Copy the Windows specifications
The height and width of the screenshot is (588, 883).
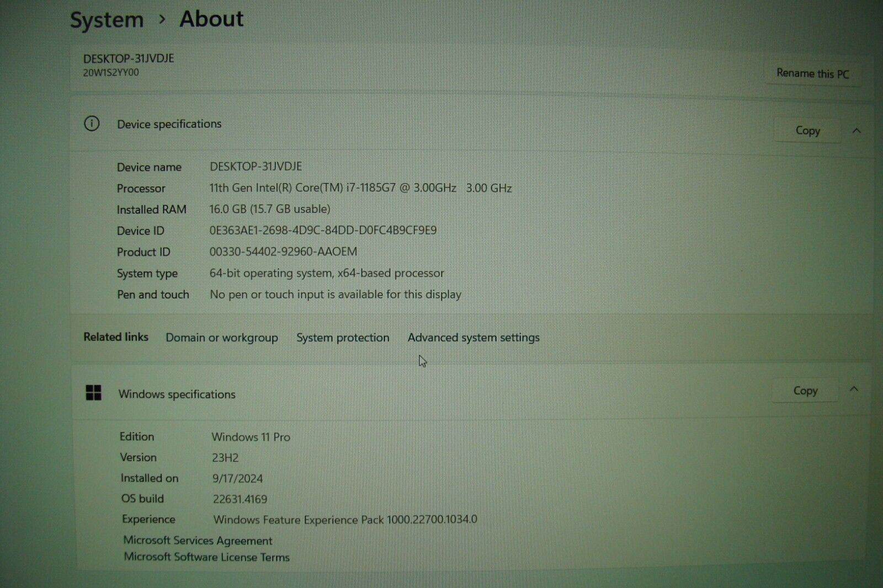805,391
